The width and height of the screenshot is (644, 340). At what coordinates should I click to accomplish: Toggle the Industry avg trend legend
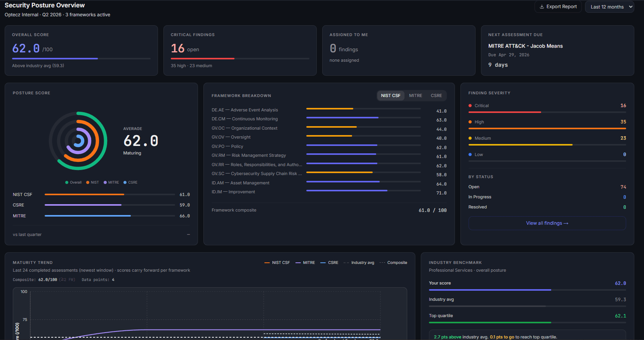click(359, 263)
